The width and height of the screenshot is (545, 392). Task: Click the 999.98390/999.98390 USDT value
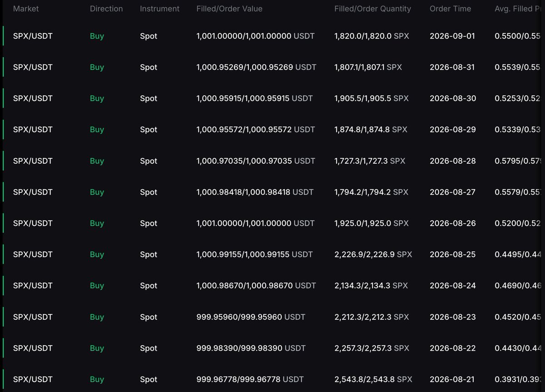click(x=251, y=348)
